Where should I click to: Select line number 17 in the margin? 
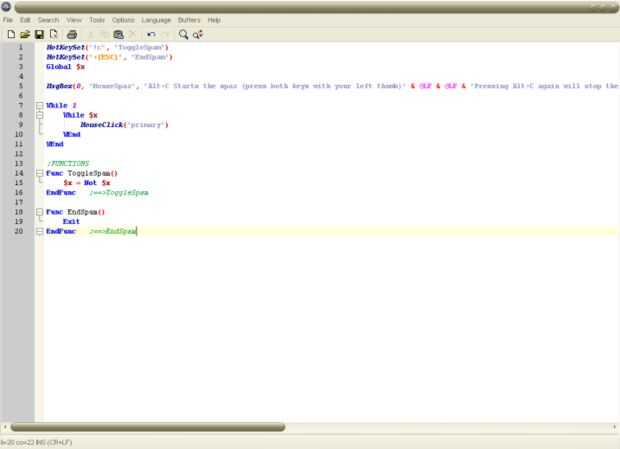(19, 202)
